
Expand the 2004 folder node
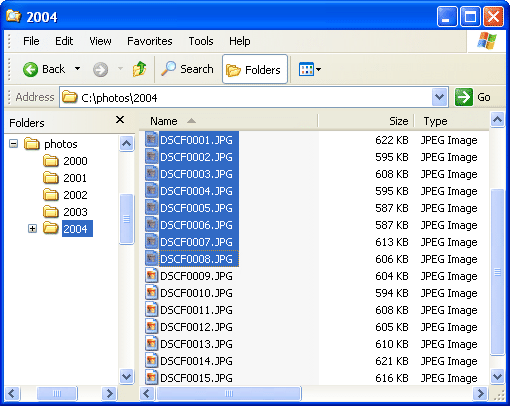pyautogui.click(x=32, y=229)
